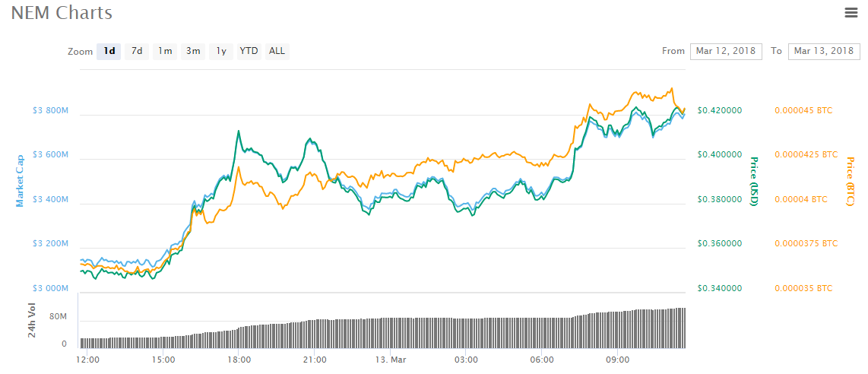
Task: Click the 09:00 time axis label
Action: point(617,360)
